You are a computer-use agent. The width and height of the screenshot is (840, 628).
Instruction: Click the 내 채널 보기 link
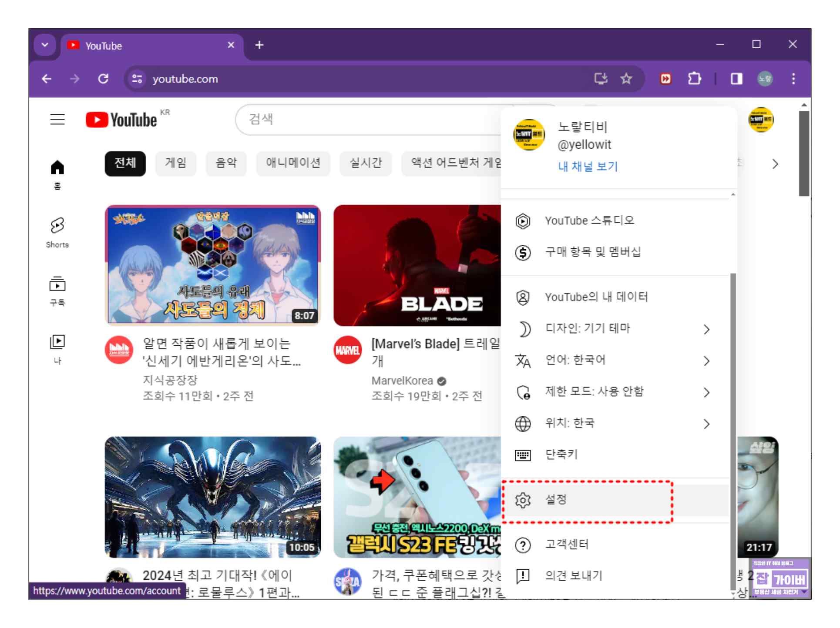tap(588, 167)
